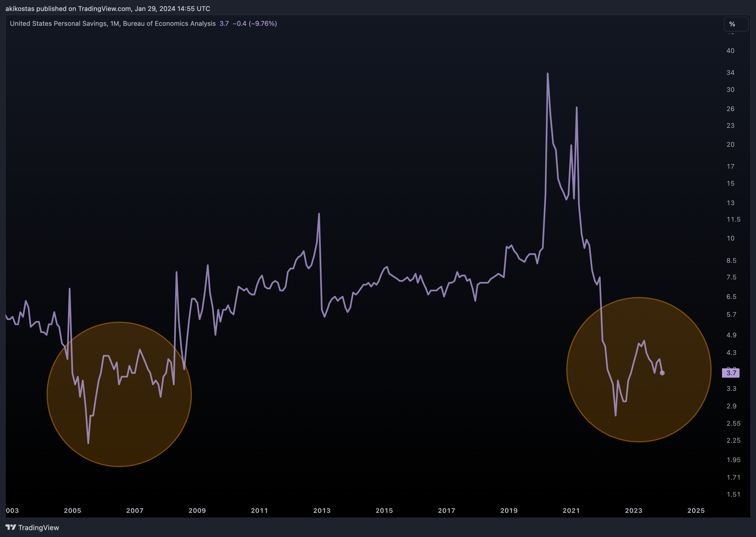
Task: Click the 1.71 value on price axis
Action: pyautogui.click(x=734, y=477)
